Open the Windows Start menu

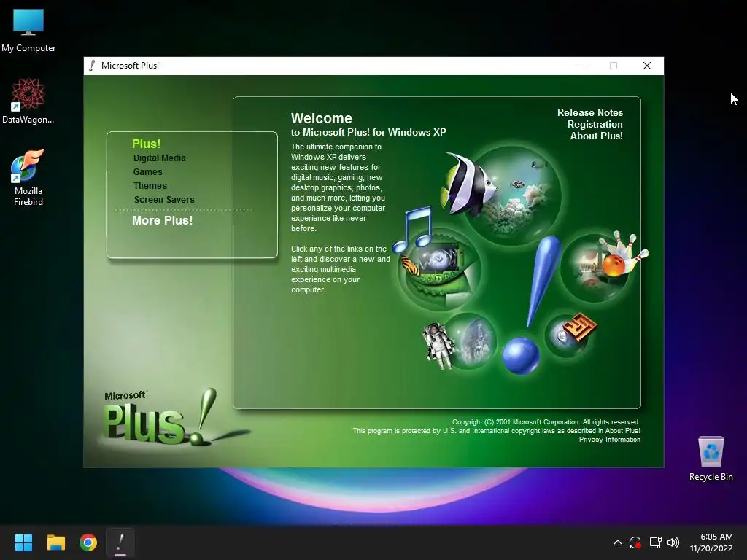coord(23,542)
